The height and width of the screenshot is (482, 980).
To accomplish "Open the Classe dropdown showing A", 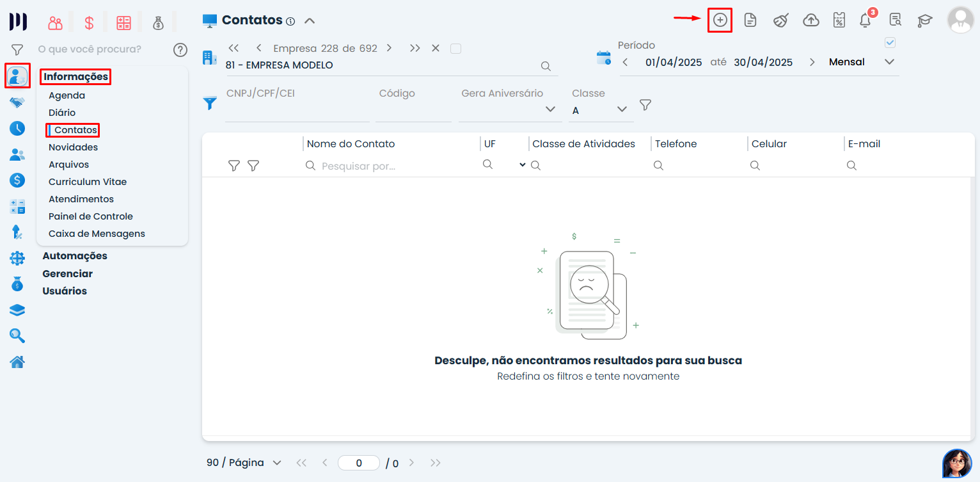I will pos(622,109).
